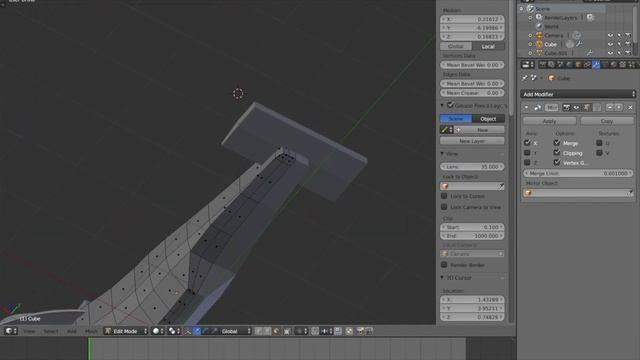
Task: Select the rotate manipulator icon
Action: [x=206, y=331]
